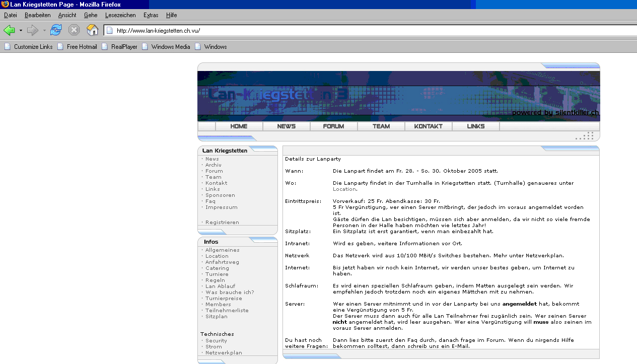Click the Stop loading icon
The height and width of the screenshot is (364, 637).
74,30
